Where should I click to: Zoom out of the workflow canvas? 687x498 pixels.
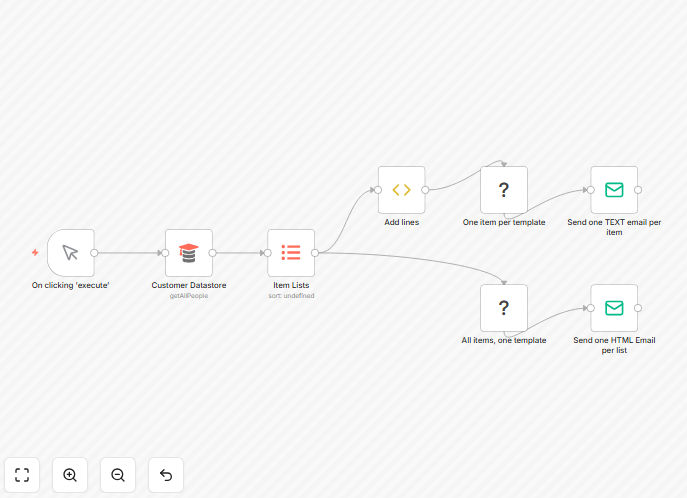coord(118,475)
